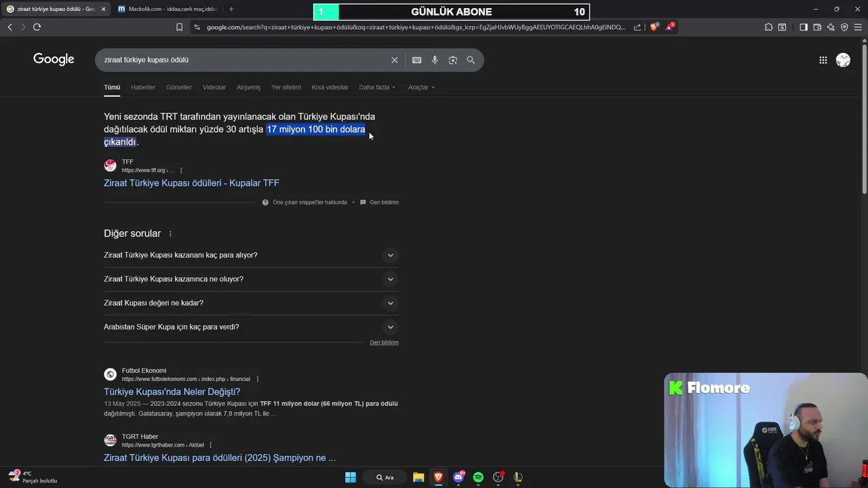Go back with the browser back arrow
This screenshot has width=868, height=488.
pos(9,27)
